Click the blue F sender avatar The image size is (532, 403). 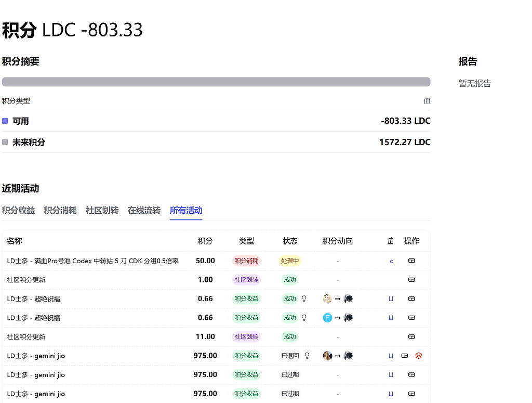pyautogui.click(x=327, y=318)
